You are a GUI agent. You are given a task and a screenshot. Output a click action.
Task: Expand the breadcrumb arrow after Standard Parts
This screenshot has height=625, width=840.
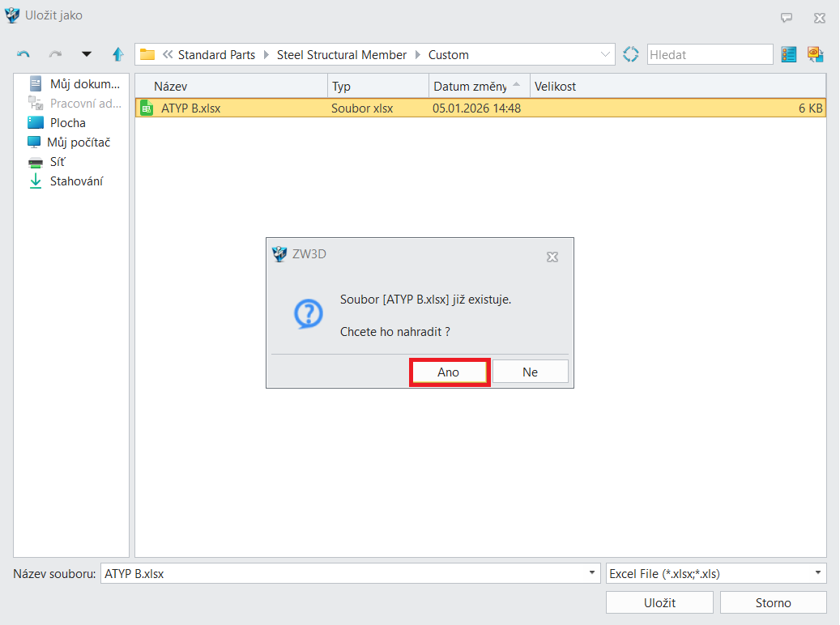[x=266, y=54]
